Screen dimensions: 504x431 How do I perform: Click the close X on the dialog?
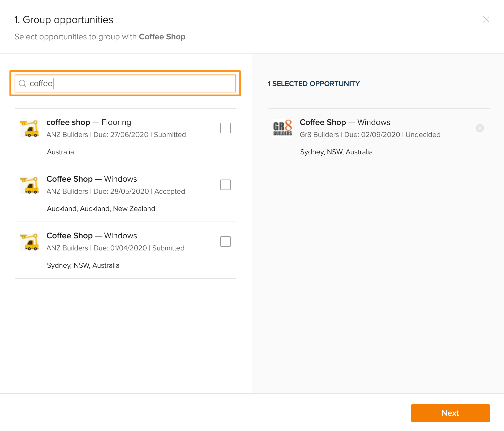486,19
